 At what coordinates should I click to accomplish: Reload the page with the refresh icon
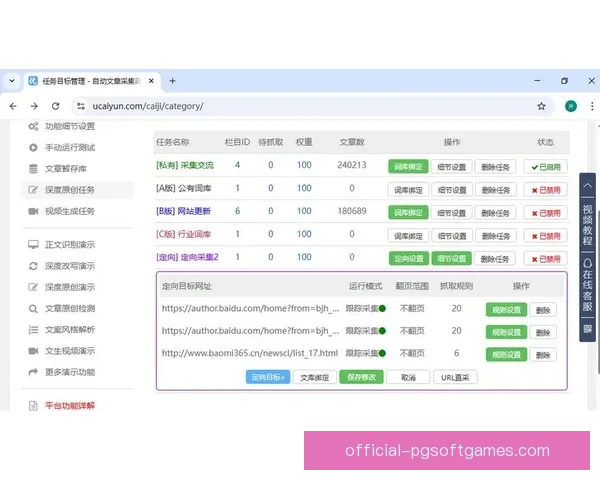click(x=55, y=106)
